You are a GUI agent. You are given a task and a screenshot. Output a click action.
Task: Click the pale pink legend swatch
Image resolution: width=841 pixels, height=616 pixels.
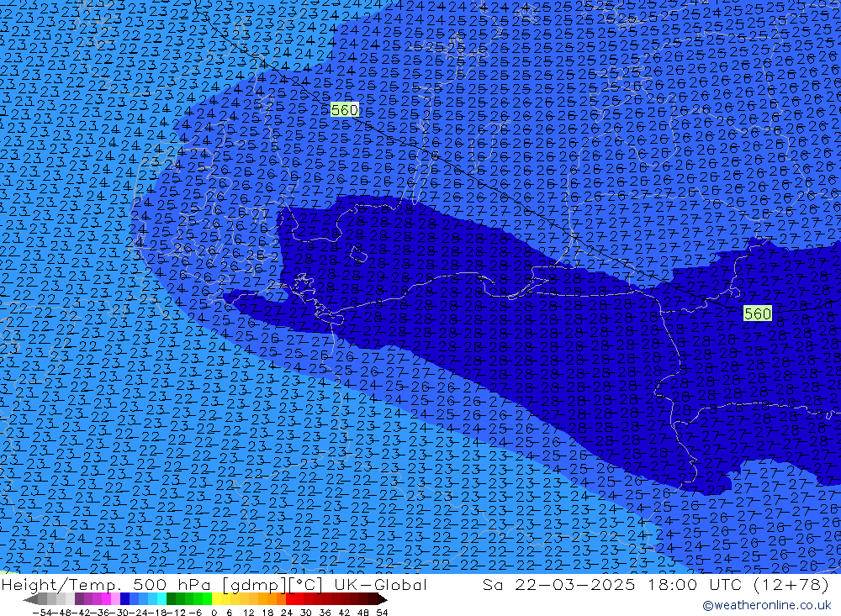coord(115,599)
